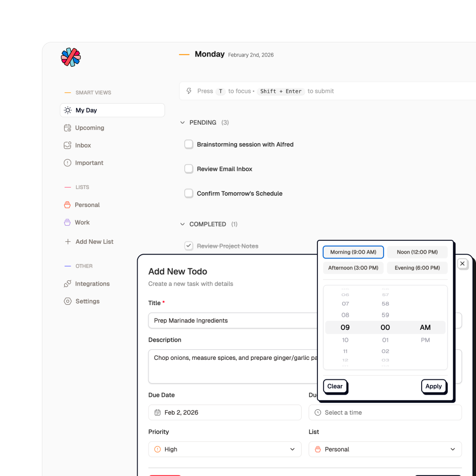The image size is (476, 476).
Task: Open the Personal list icon
Action: click(x=68, y=205)
